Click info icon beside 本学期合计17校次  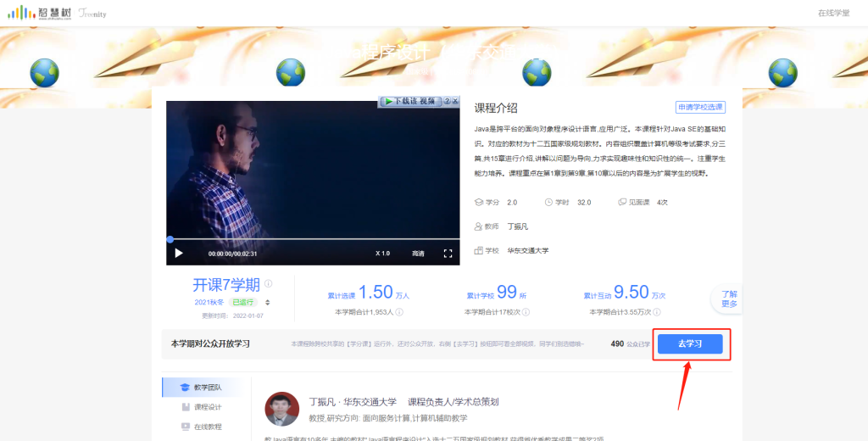(526, 312)
